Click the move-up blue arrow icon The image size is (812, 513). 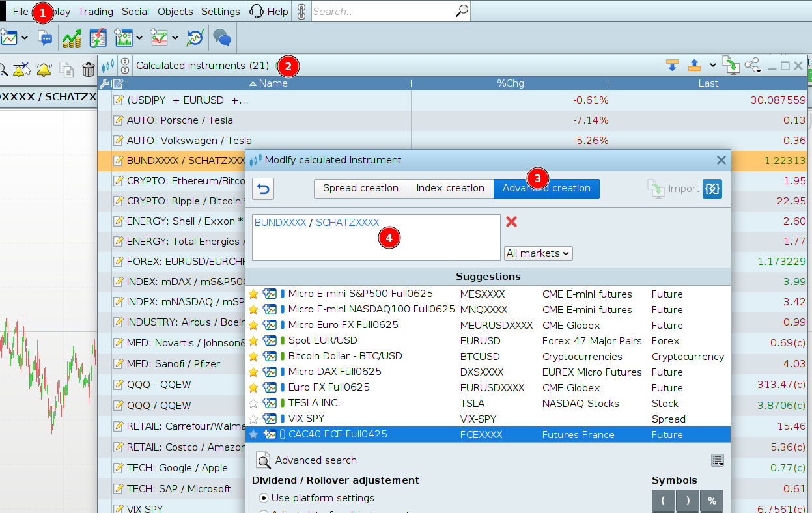click(694, 66)
